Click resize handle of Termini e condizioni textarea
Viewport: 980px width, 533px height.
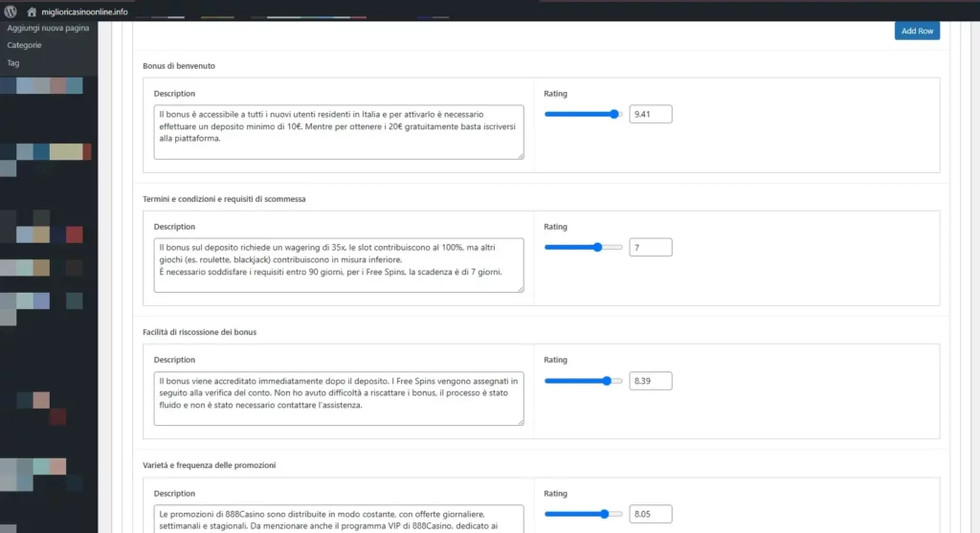(521, 289)
